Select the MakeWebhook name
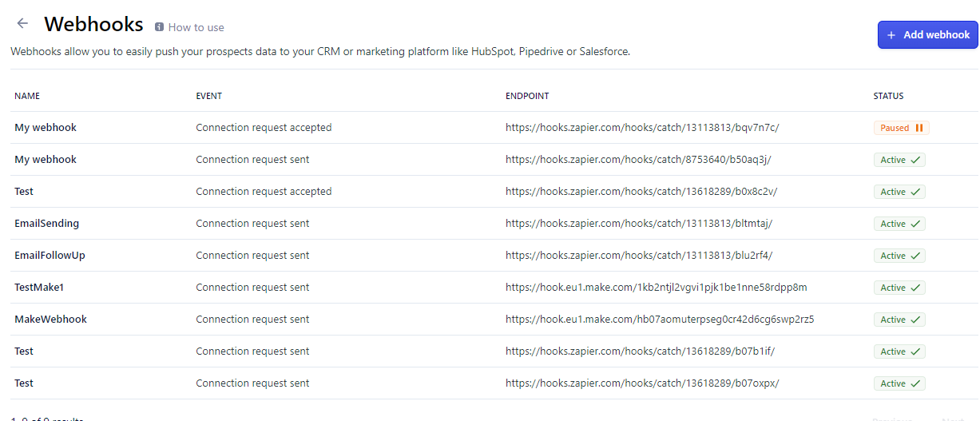Image resolution: width=980 pixels, height=421 pixels. pyautogui.click(x=50, y=320)
